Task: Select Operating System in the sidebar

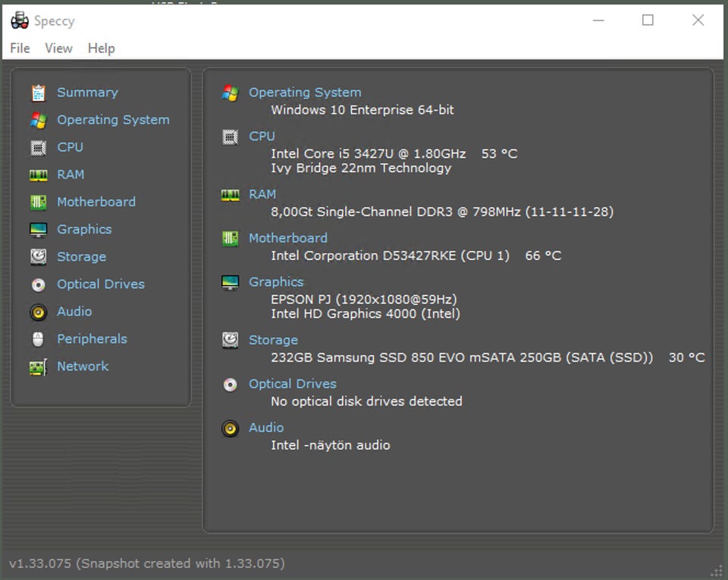Action: (113, 120)
